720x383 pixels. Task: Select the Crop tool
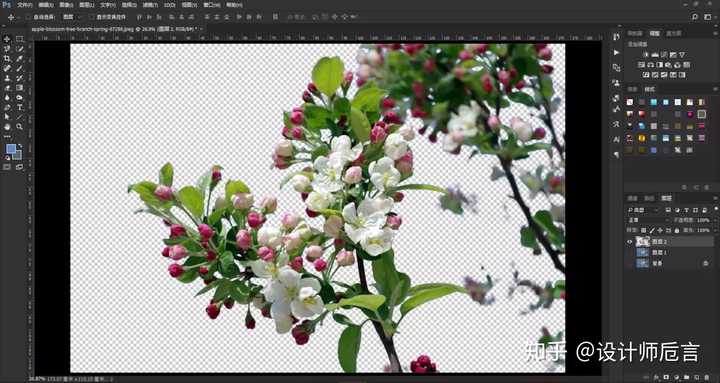7,58
